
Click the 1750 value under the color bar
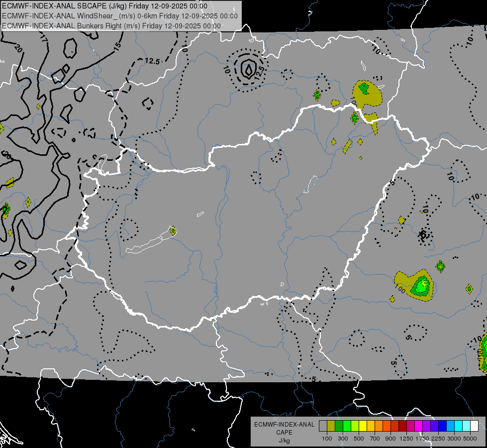(x=422, y=439)
